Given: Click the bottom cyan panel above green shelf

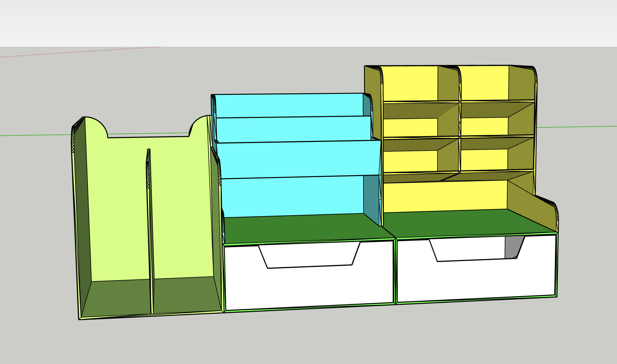Looking at the screenshot, I should click(292, 196).
